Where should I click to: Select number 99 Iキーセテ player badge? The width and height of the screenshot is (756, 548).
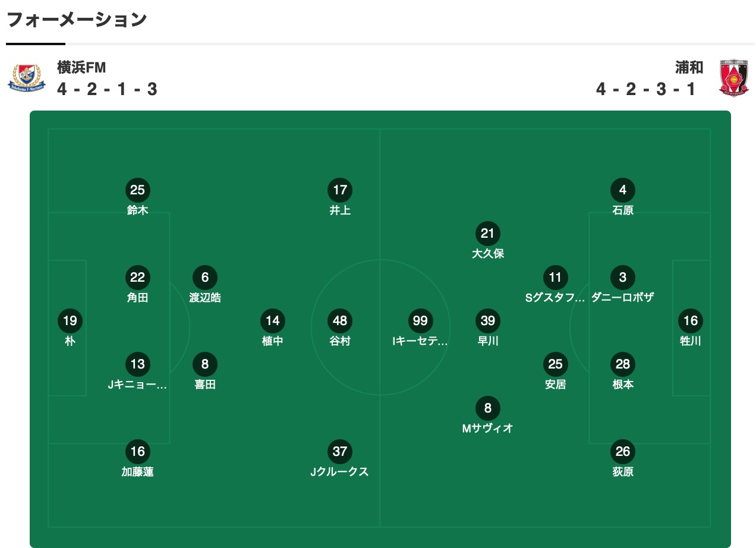pos(420,321)
